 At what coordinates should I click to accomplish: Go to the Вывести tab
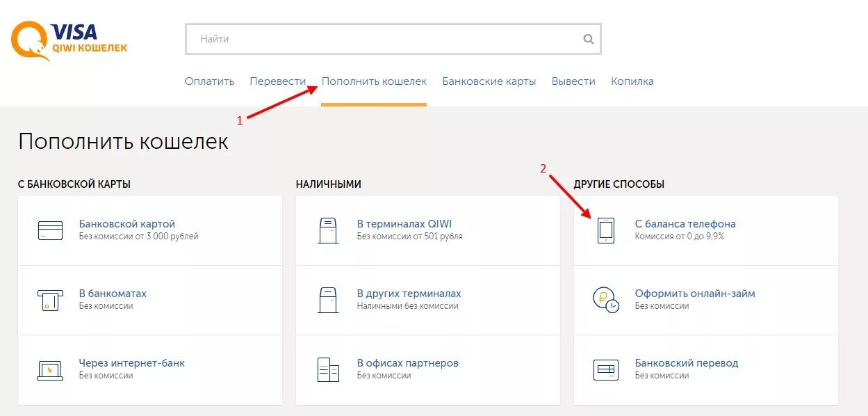point(573,81)
